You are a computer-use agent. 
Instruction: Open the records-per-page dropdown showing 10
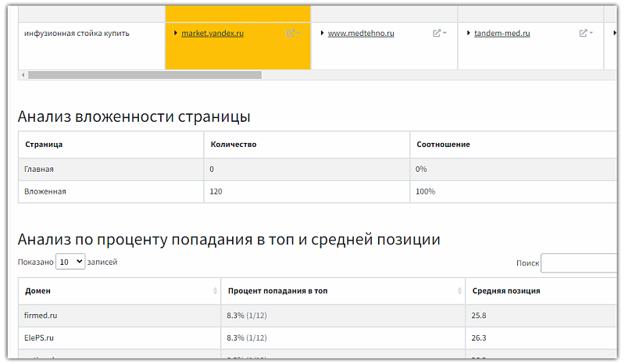click(70, 262)
